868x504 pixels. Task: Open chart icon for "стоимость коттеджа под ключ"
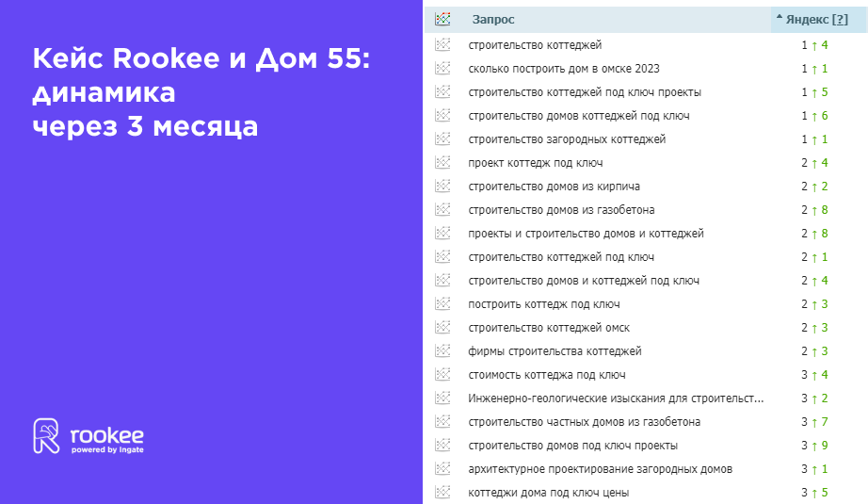(x=442, y=374)
